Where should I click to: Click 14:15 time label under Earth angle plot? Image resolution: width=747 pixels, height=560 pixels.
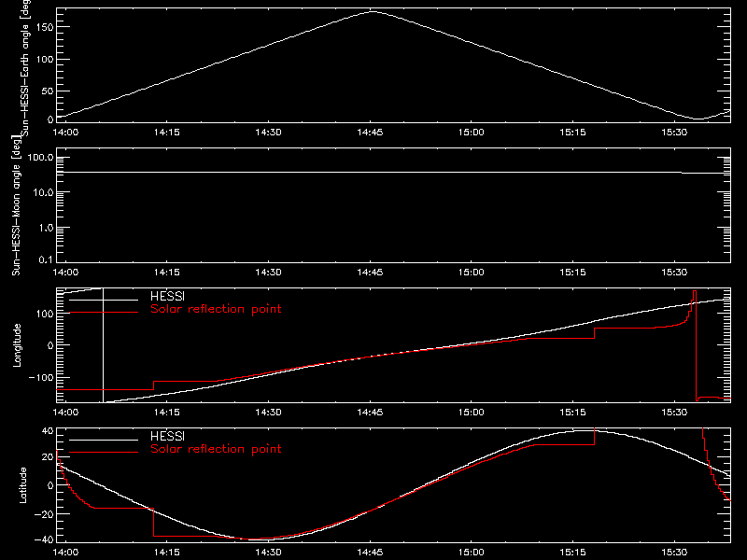(x=167, y=133)
